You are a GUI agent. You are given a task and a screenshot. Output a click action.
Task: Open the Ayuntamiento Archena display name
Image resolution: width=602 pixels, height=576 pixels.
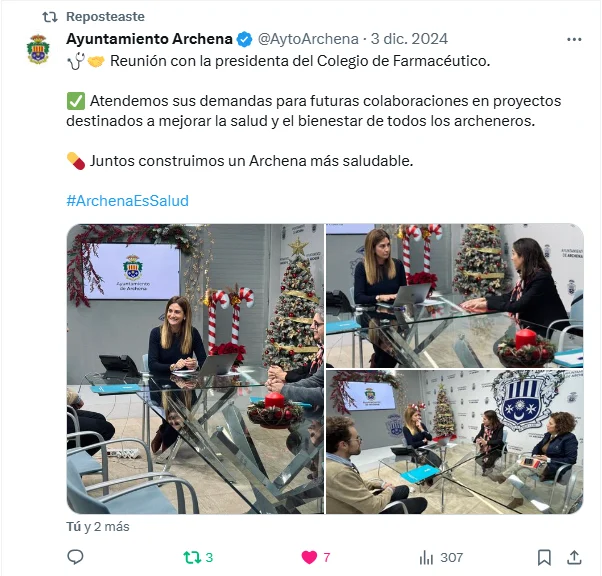coord(149,39)
